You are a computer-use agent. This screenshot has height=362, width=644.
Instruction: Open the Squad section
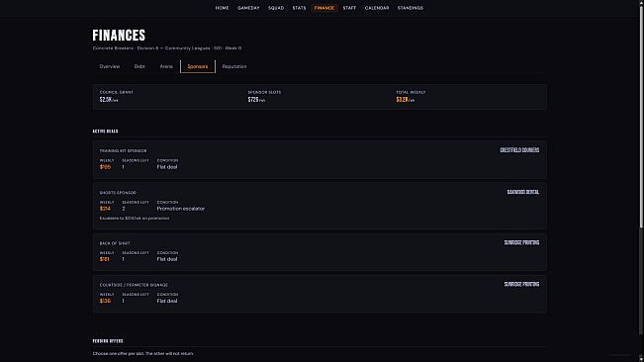pos(276,8)
